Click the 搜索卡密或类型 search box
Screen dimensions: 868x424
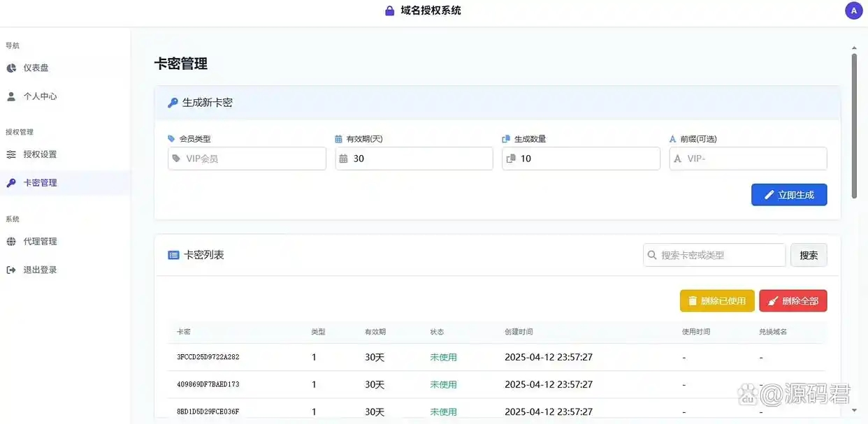[714, 255]
